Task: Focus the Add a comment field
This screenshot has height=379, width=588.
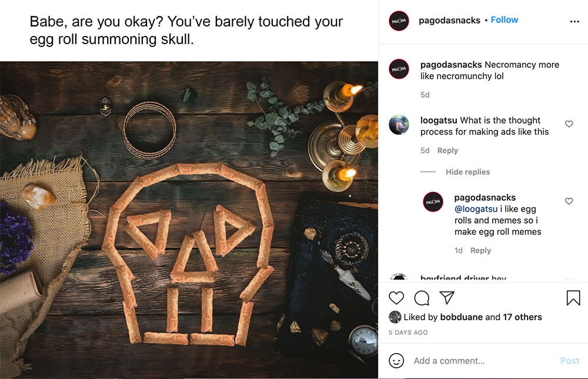Action: [484, 361]
